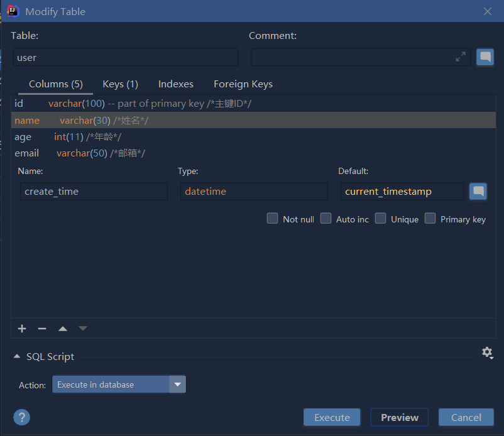
Task: Switch to the Keys tab
Action: 120,84
